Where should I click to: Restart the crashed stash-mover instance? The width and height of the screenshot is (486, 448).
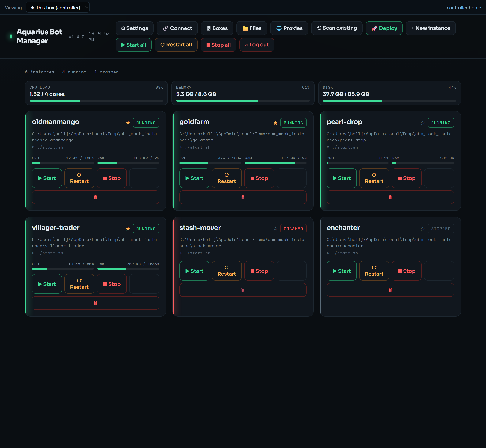click(227, 271)
